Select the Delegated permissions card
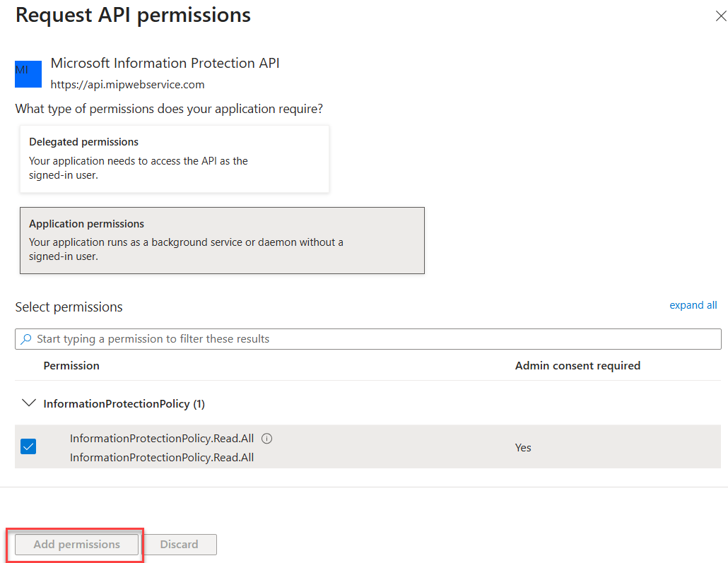728x563 pixels. click(x=175, y=159)
